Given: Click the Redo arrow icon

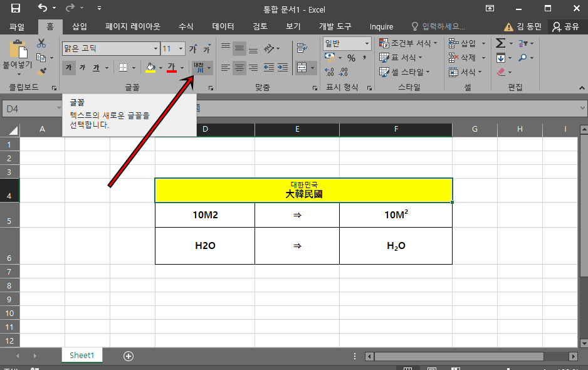Looking at the screenshot, I should (x=70, y=8).
